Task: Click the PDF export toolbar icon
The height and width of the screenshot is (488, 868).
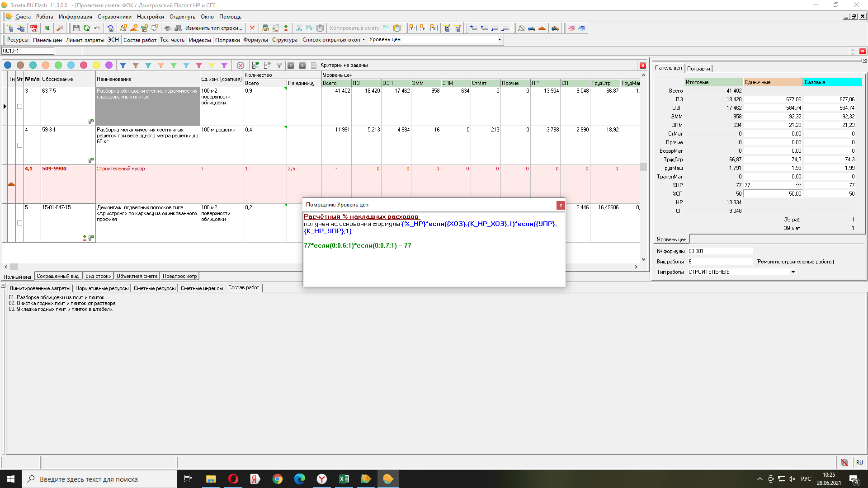Action: click(34, 28)
